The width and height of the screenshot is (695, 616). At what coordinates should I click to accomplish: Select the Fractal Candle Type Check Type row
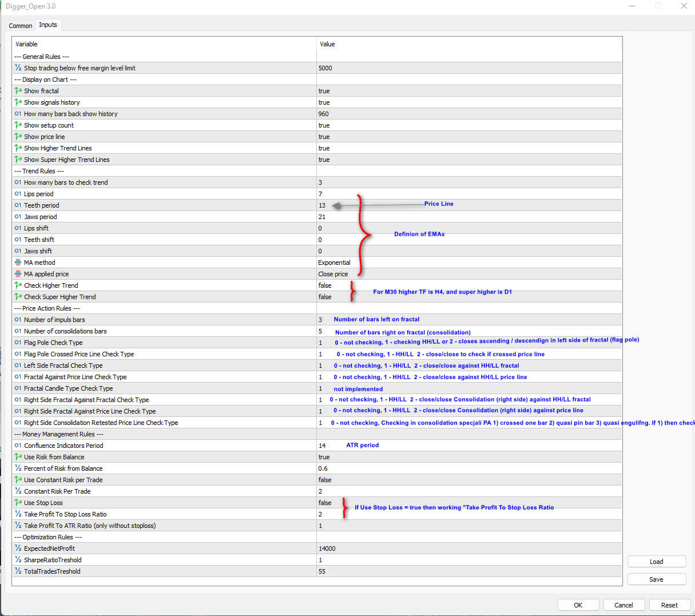point(317,388)
